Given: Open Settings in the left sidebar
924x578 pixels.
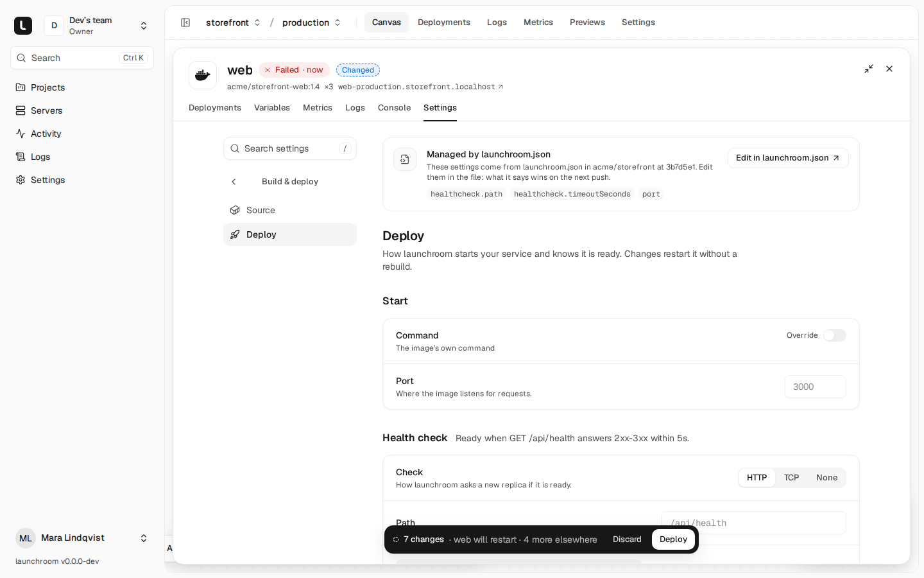Looking at the screenshot, I should 82,180.
